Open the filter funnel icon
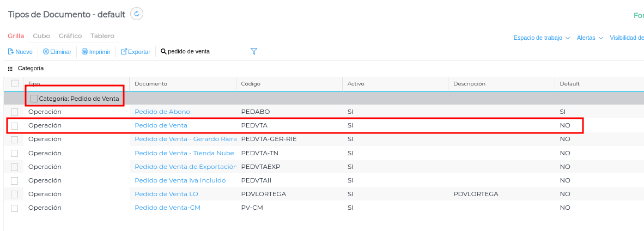Viewport: 644px width, 231px height. [x=254, y=51]
